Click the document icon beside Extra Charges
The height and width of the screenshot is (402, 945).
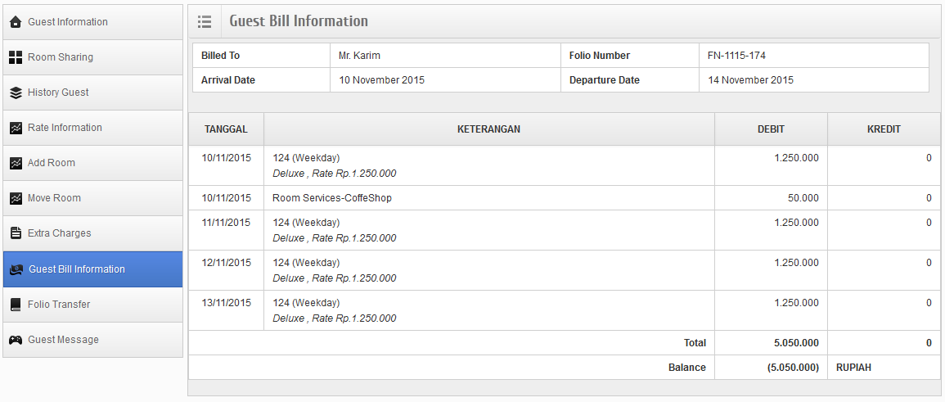pyautogui.click(x=15, y=234)
